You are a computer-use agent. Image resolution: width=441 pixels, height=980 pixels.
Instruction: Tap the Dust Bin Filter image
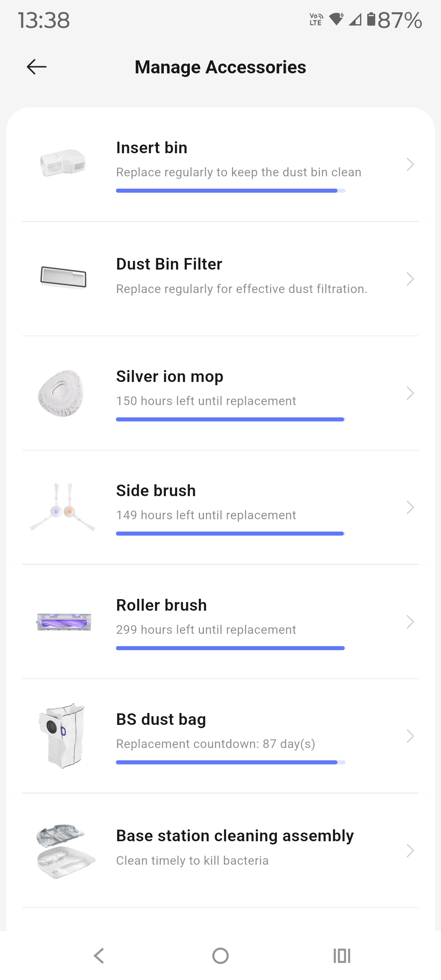pos(64,278)
